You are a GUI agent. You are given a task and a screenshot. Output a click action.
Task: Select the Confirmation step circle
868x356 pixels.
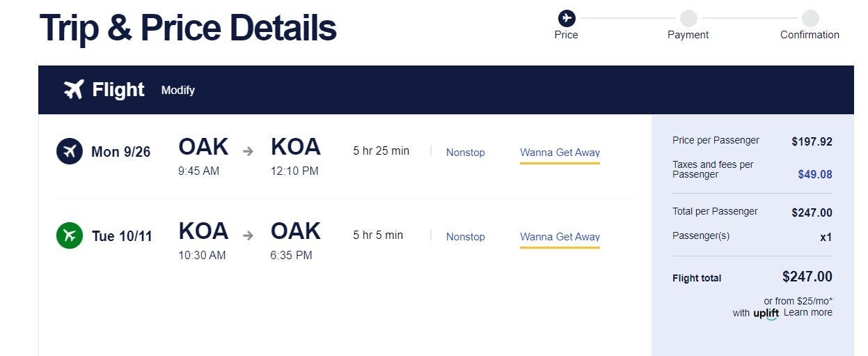pyautogui.click(x=810, y=18)
